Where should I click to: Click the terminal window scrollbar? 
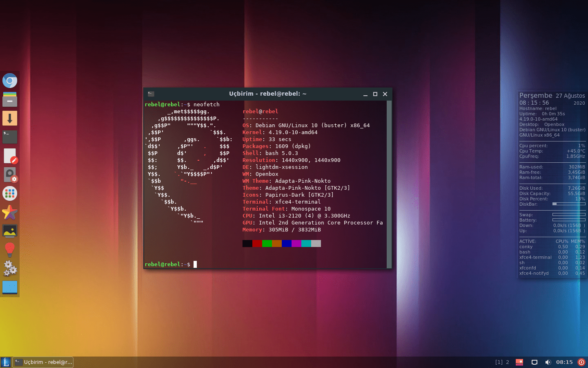[x=389, y=184]
